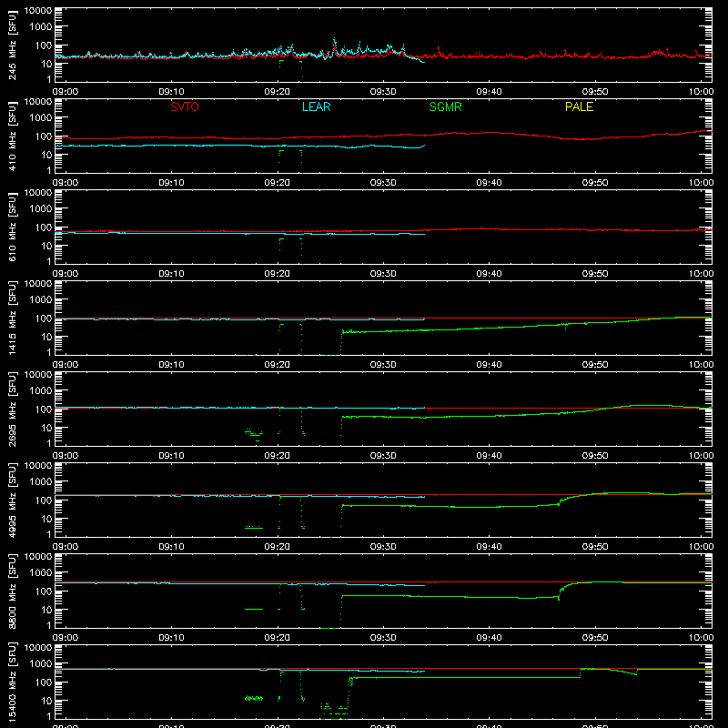The width and height of the screenshot is (728, 728).
Task: Select the "1415 MHz [SFU]" axis title
Action: pyautogui.click(x=12, y=318)
